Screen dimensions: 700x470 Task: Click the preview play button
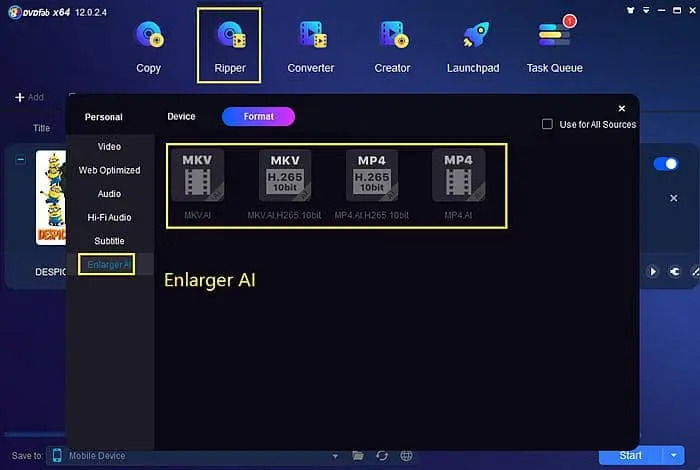[x=653, y=271]
